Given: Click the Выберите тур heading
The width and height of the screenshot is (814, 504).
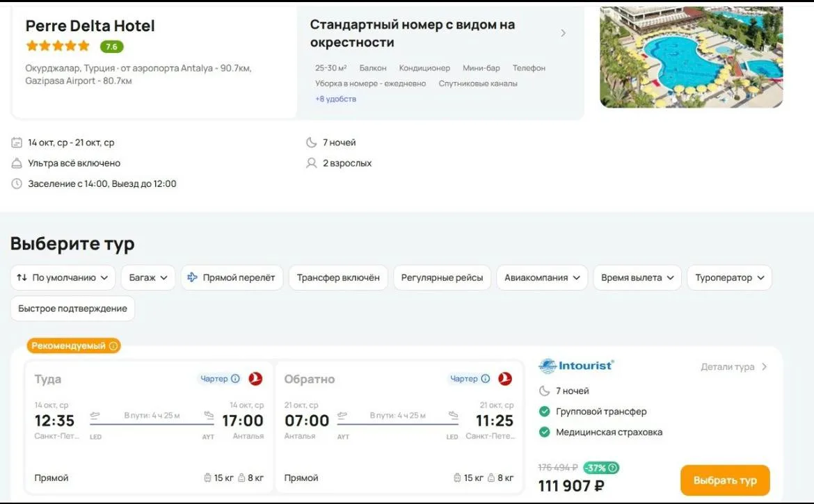Looking at the screenshot, I should point(72,243).
